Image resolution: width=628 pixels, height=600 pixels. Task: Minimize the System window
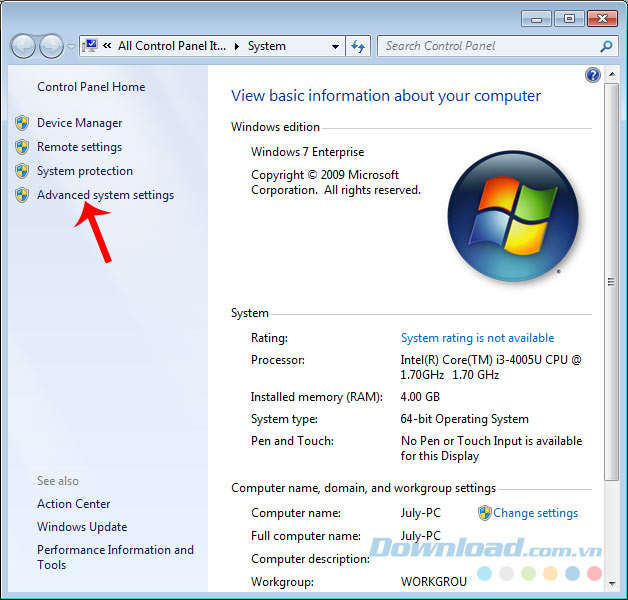point(537,19)
